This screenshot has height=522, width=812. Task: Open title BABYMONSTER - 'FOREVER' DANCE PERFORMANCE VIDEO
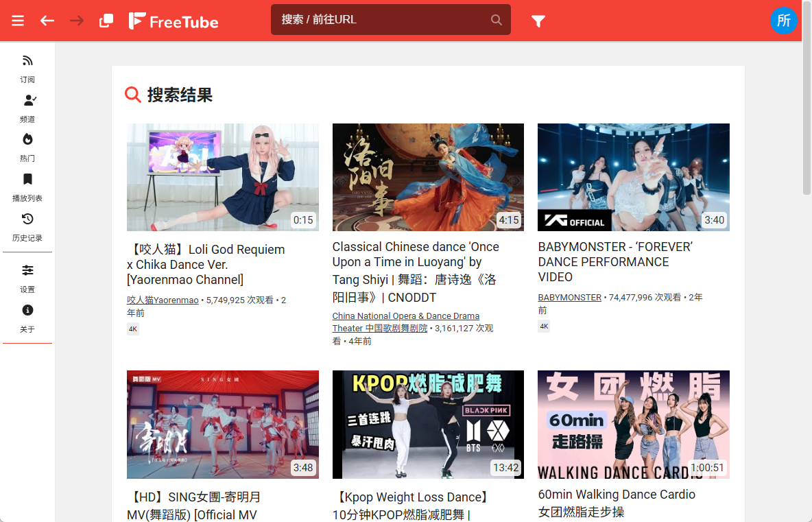click(x=615, y=262)
